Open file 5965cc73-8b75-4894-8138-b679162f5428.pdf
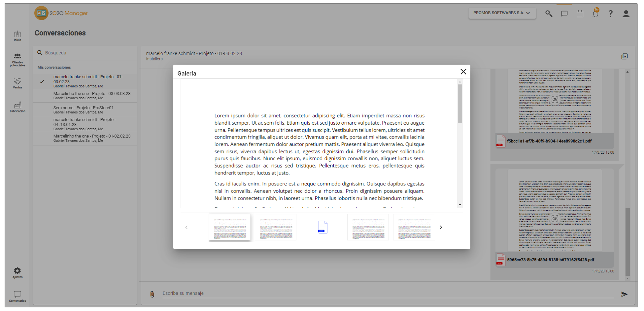 551,260
